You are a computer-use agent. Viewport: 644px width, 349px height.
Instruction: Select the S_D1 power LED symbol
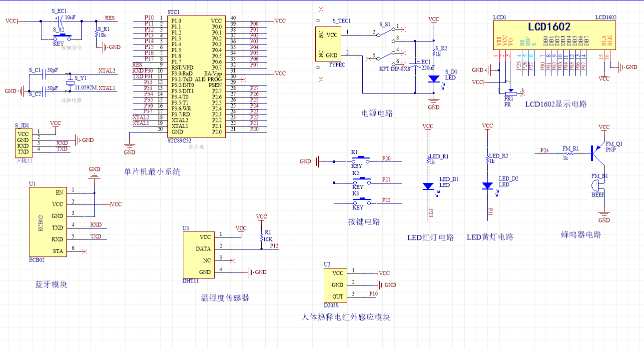(x=434, y=78)
